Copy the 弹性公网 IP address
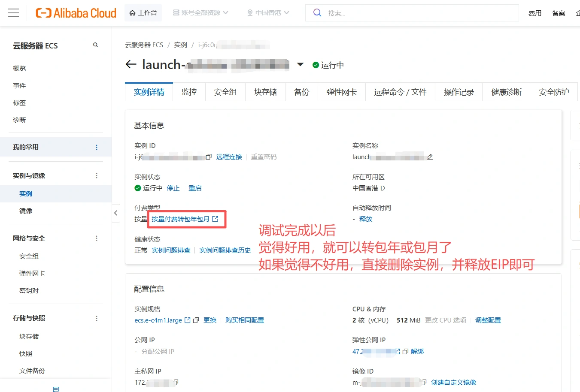Screen dimensions: 580x392 tap(405, 352)
